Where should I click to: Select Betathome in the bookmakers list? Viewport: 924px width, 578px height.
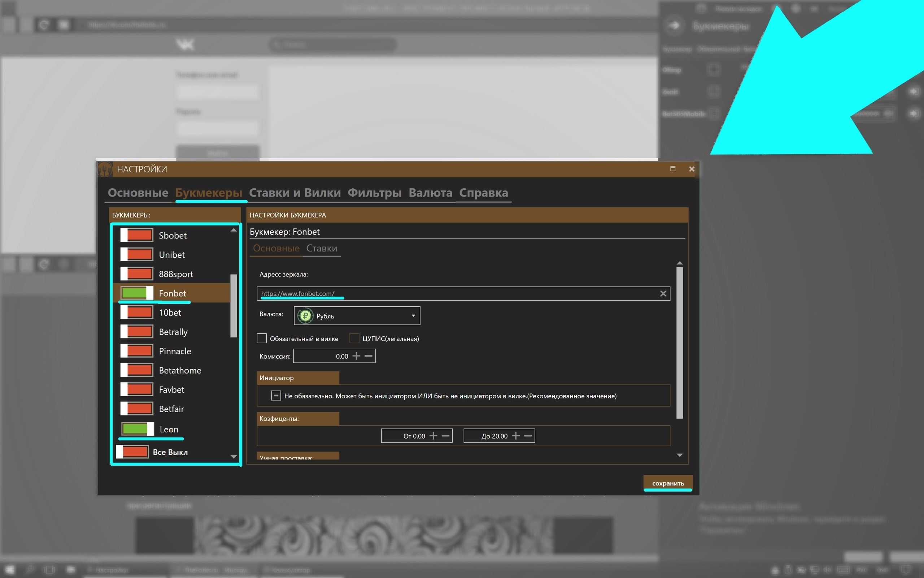(180, 370)
